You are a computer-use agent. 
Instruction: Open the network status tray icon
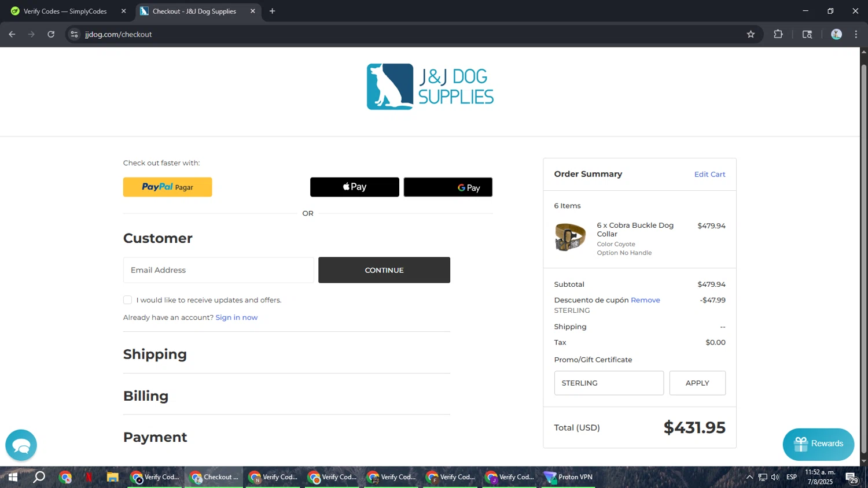coord(763,477)
